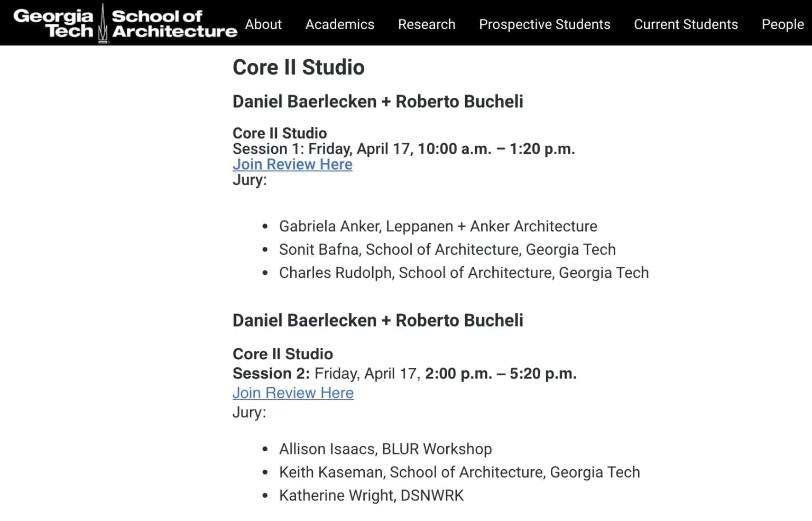Click the Core II Studio page heading
Image resolution: width=812 pixels, height=521 pixels.
pyautogui.click(x=298, y=67)
